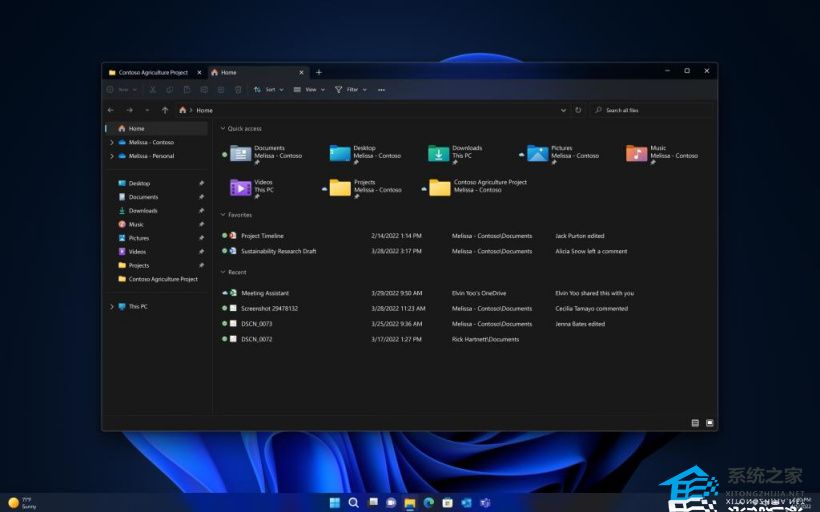Open the Downloads folder in Quick access
Image resolution: width=820 pixels, height=512 pixels.
439,153
